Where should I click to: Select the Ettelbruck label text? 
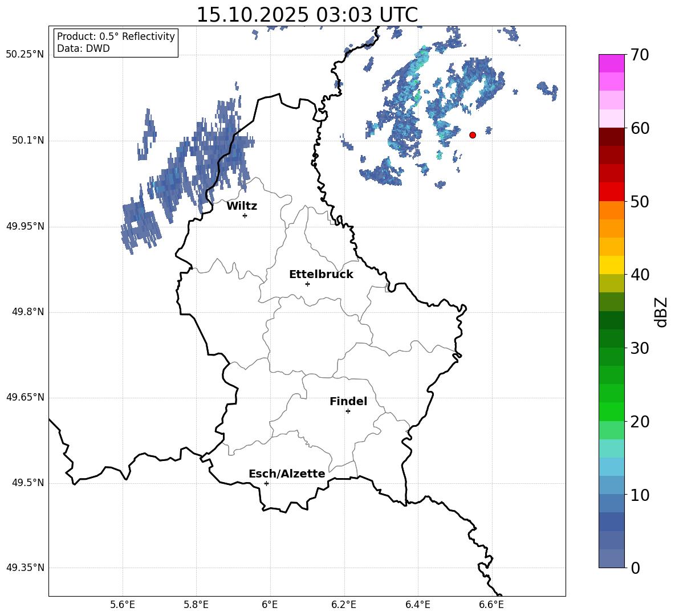(321, 275)
